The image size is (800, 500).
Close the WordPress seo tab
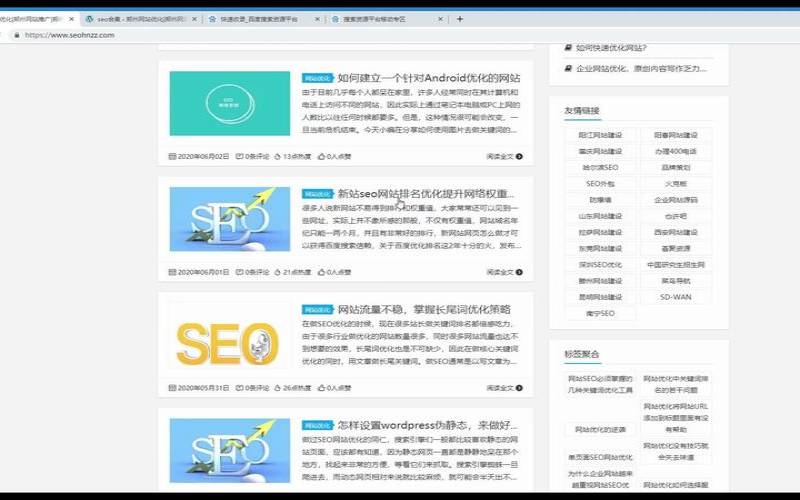194,19
